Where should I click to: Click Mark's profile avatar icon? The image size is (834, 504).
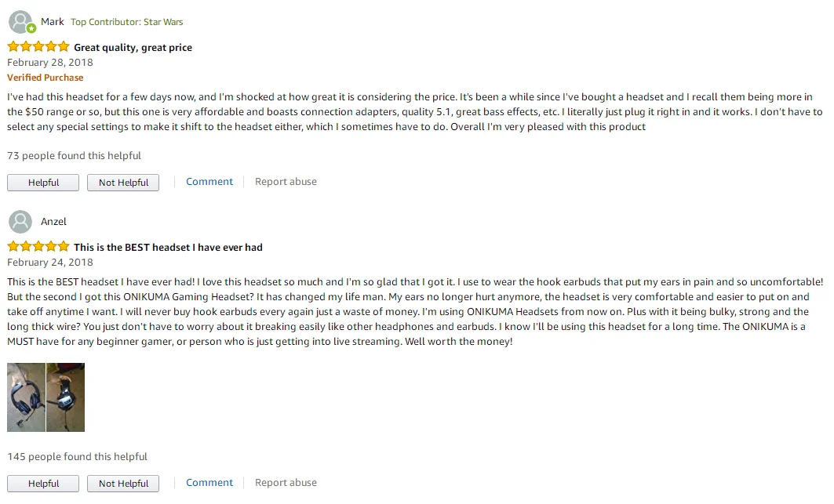tap(20, 22)
